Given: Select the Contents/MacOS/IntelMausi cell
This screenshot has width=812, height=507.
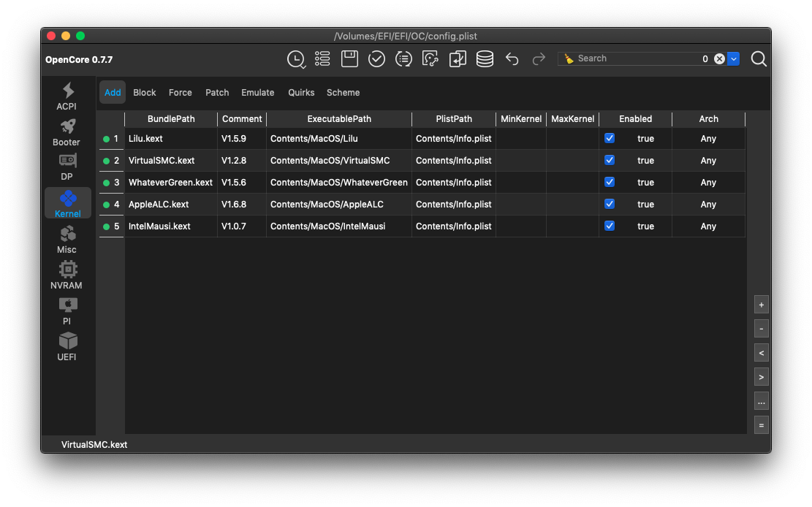Looking at the screenshot, I should 339,226.
